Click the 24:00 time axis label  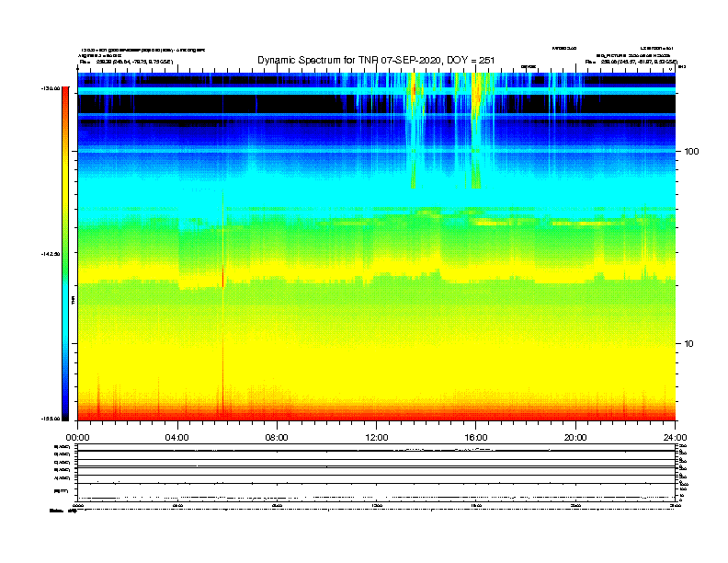pyautogui.click(x=675, y=438)
